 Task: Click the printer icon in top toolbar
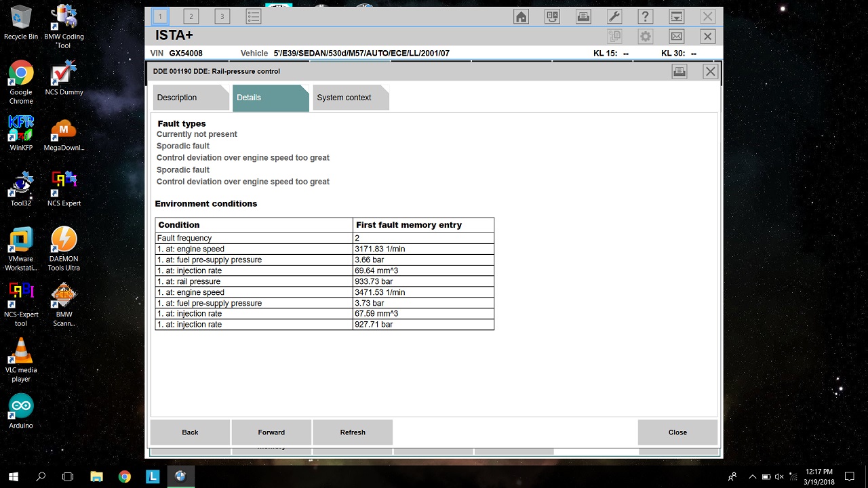[583, 17]
